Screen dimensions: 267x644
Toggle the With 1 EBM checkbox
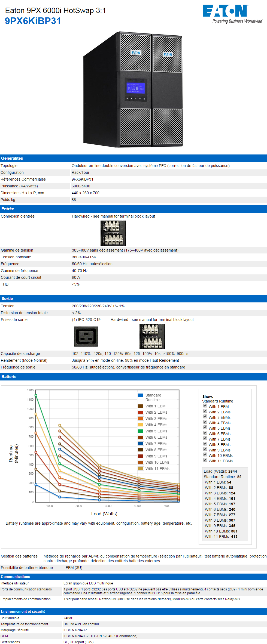click(205, 406)
